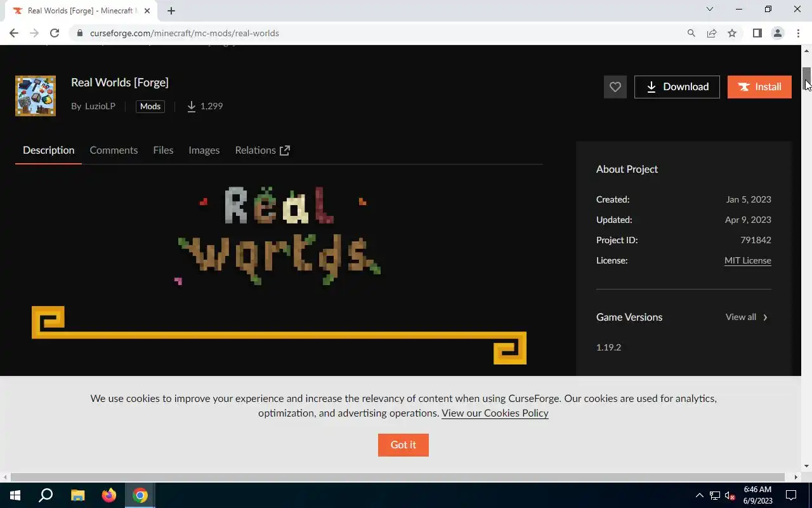The width and height of the screenshot is (812, 508).
Task: Open Chrome three-dot menu
Action: coord(798,33)
